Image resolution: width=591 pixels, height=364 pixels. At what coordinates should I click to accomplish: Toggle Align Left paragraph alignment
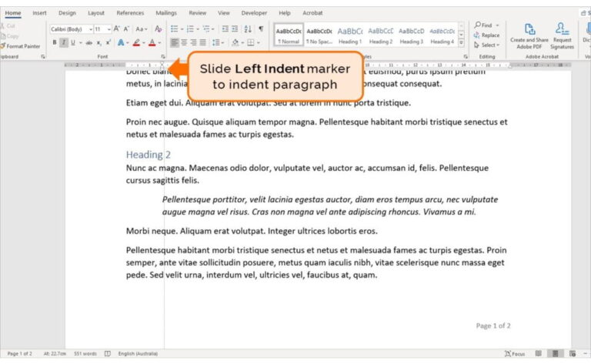175,42
